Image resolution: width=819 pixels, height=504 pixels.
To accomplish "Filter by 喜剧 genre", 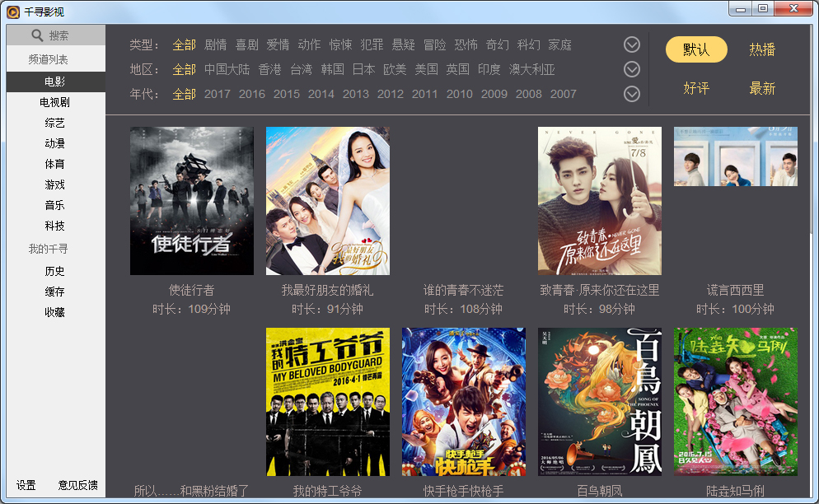I will 247,44.
